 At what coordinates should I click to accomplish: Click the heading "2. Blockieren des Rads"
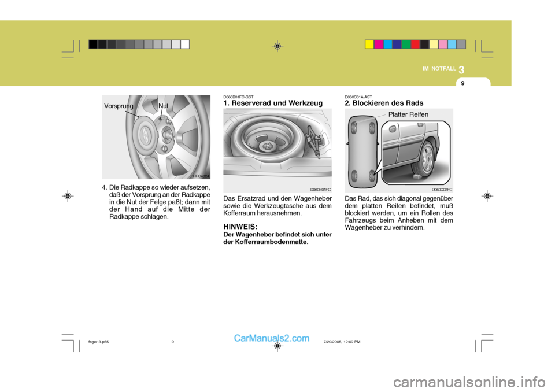(x=384, y=103)
